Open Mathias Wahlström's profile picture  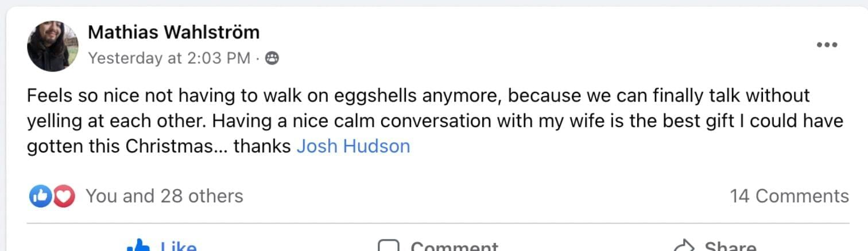[x=53, y=46]
